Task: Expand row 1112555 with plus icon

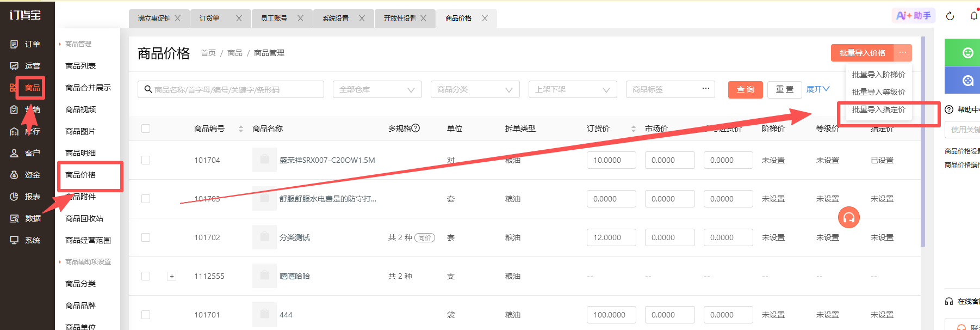Action: click(172, 277)
